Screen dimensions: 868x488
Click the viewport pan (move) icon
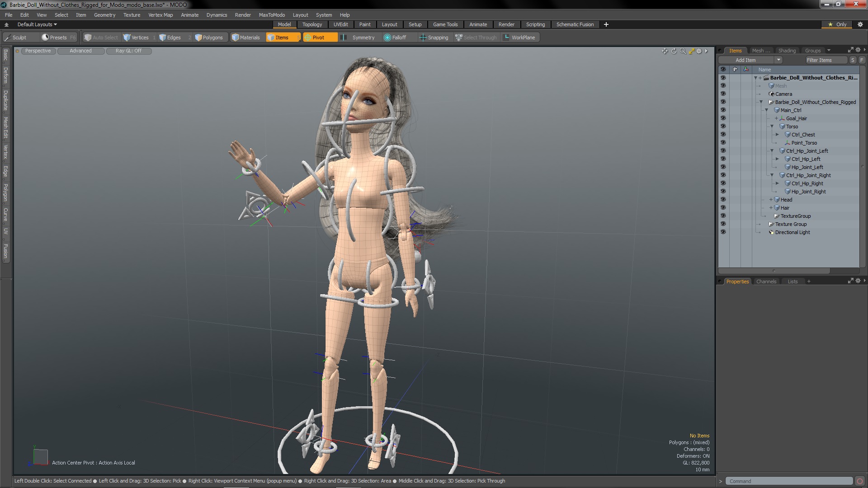pyautogui.click(x=665, y=51)
